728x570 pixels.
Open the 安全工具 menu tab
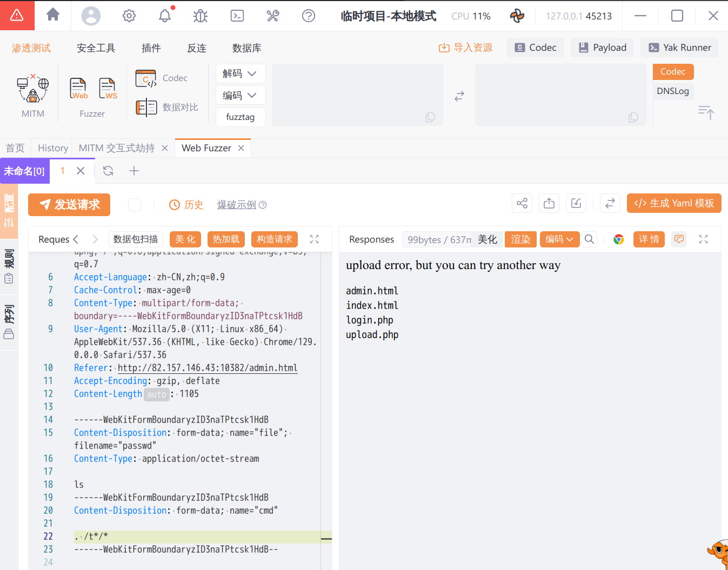(x=96, y=48)
